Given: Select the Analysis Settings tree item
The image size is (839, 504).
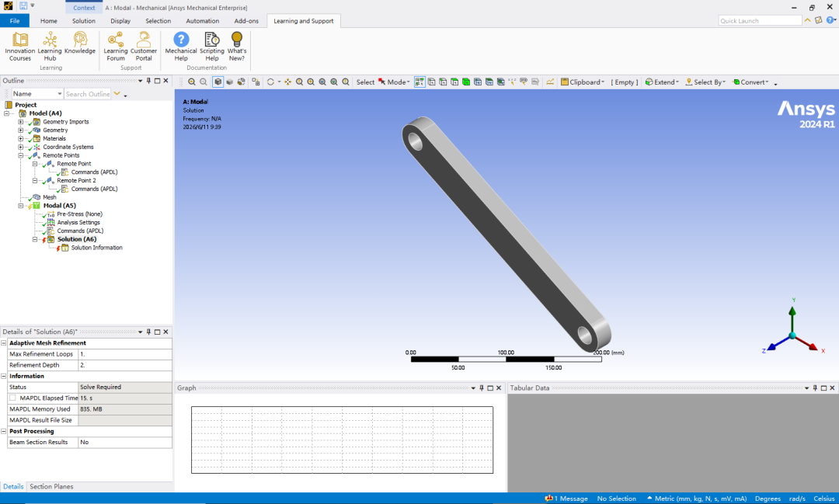Looking at the screenshot, I should pyautogui.click(x=78, y=223).
